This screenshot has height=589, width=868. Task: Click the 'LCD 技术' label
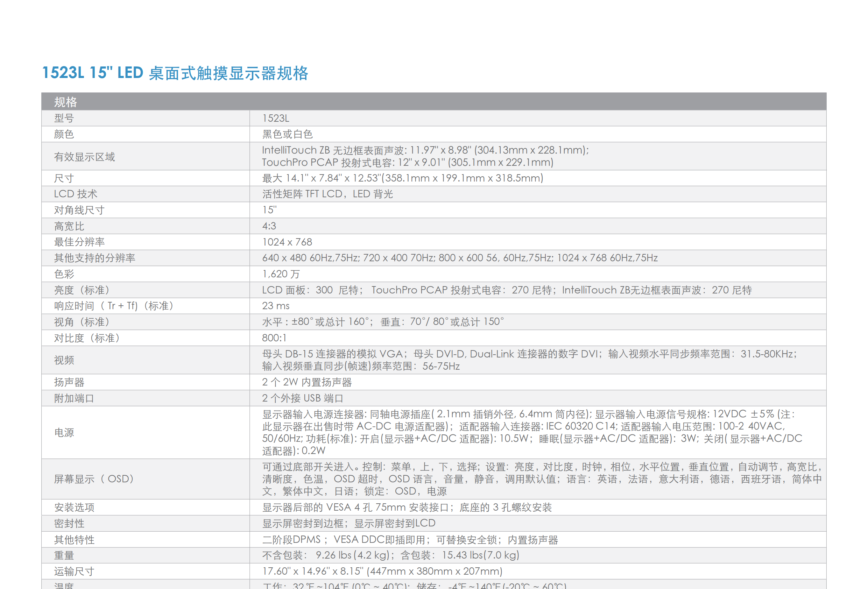click(x=76, y=194)
